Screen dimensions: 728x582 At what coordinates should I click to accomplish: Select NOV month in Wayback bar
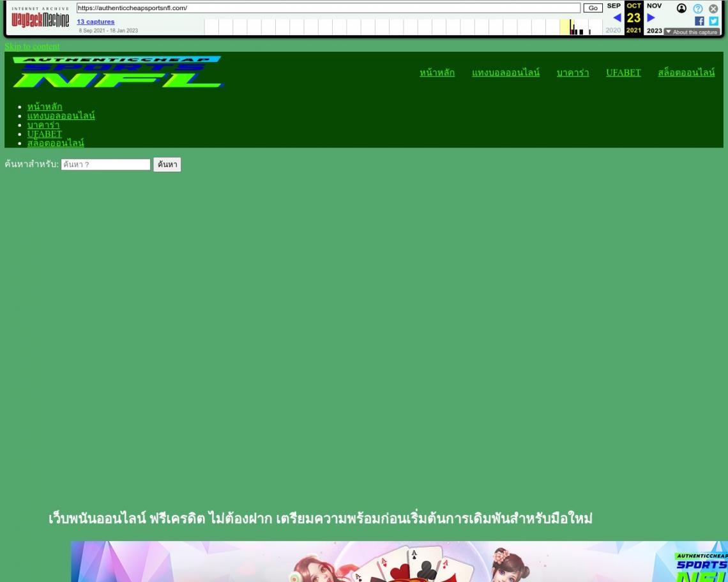pyautogui.click(x=654, y=6)
